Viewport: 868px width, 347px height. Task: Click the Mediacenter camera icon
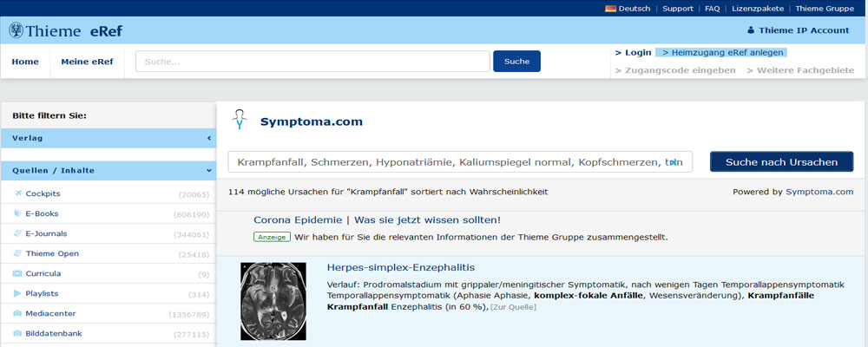(x=17, y=313)
